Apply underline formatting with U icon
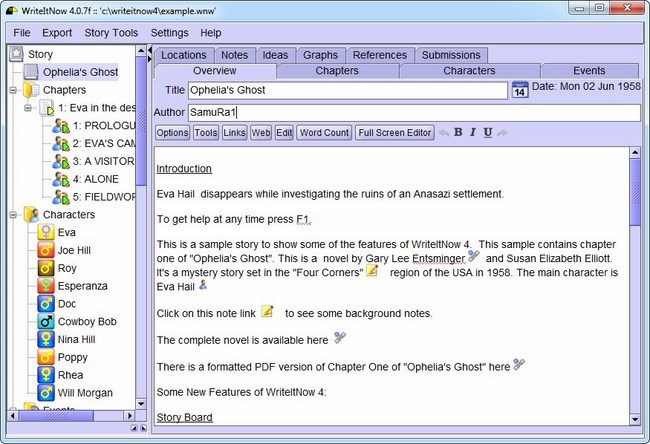Viewport: 650px width, 444px height. [x=488, y=132]
